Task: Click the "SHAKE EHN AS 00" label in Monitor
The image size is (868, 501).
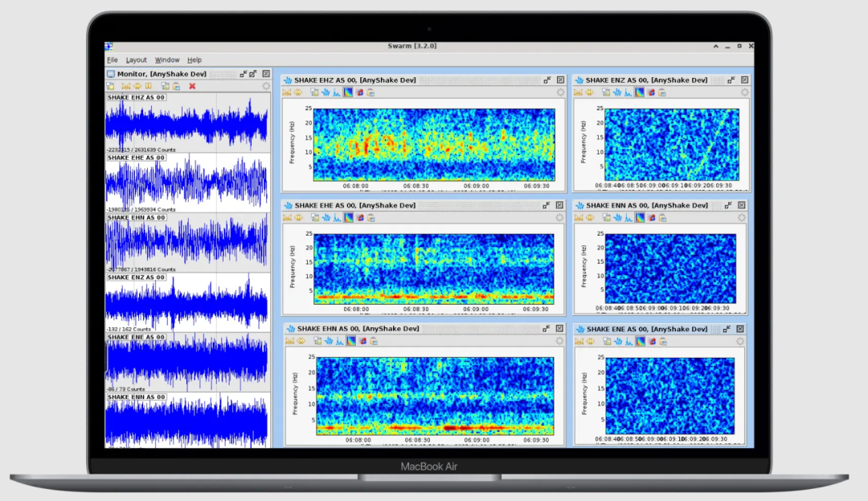Action: [136, 218]
